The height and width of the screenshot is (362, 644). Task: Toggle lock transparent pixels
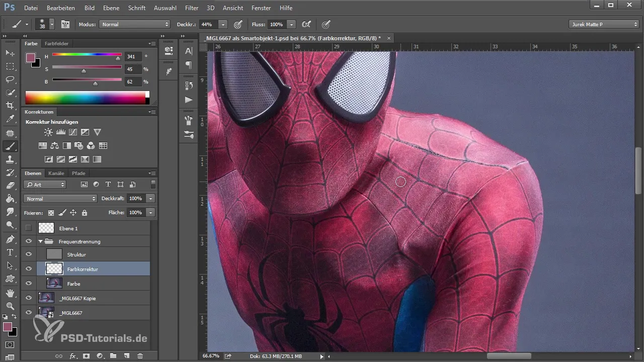[51, 213]
